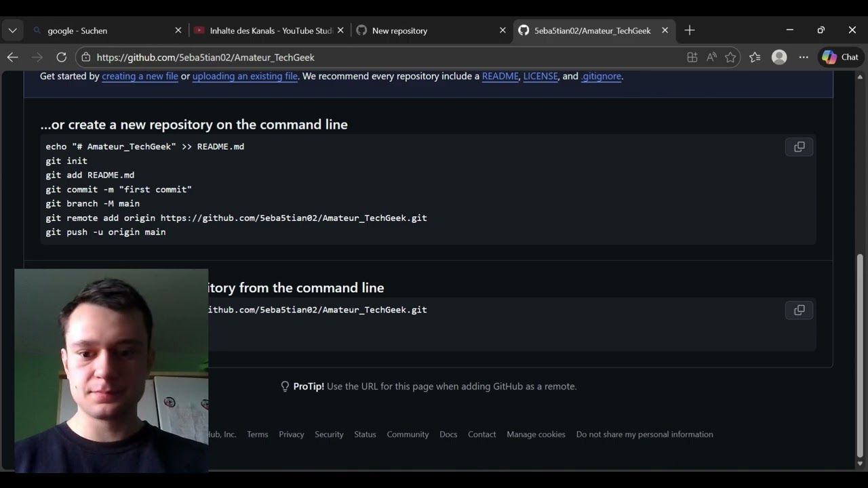This screenshot has height=488, width=868.
Task: Copy the create new repository commands
Action: (799, 147)
